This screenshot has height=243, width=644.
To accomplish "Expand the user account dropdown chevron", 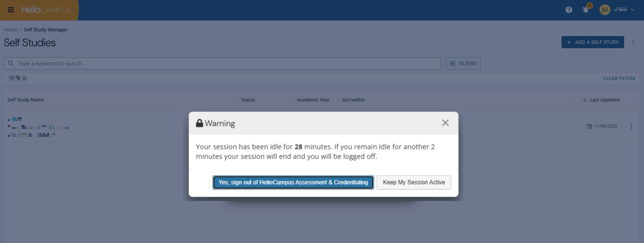I will (x=632, y=10).
